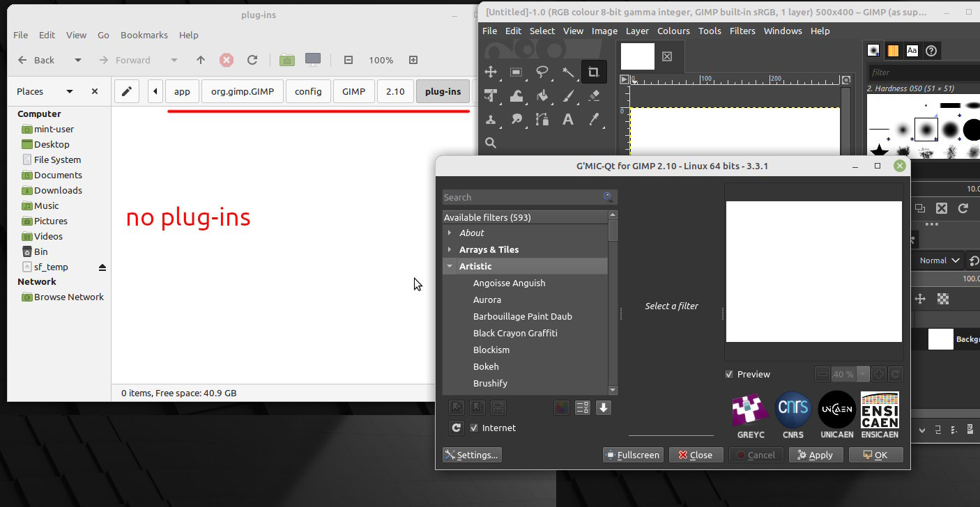Click the Close button in G'MIC dialog
980x507 pixels.
(x=696, y=455)
